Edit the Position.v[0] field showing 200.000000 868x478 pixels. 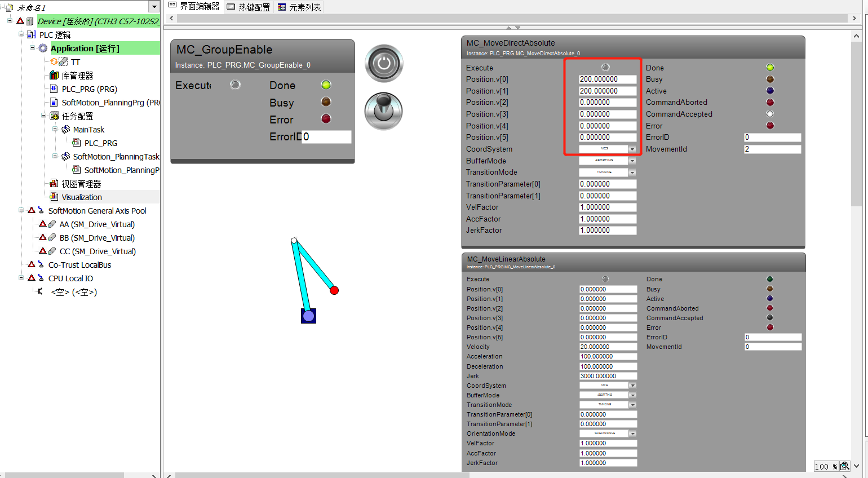click(608, 79)
